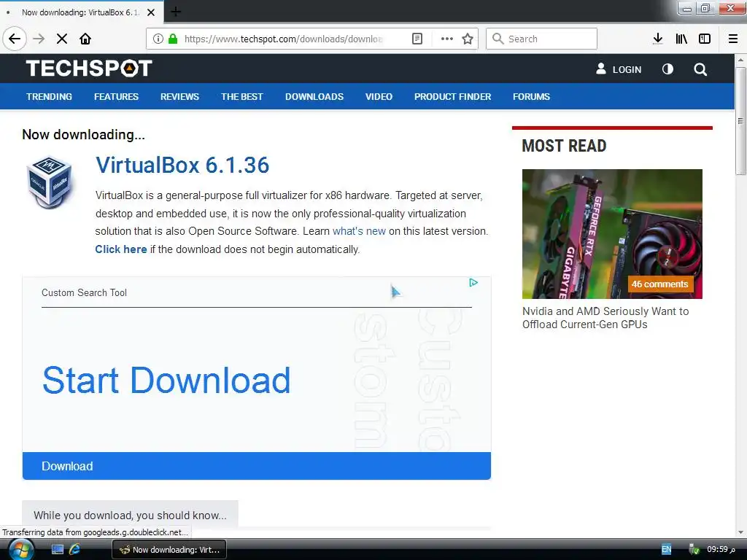The height and width of the screenshot is (560, 747).
Task: Click Show Desktop taskbar icon
Action: [57, 550]
